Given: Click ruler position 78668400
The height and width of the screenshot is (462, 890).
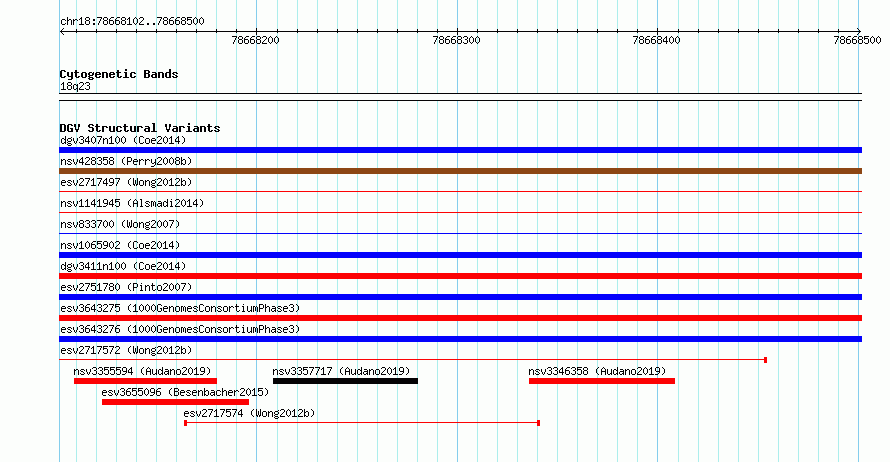Looking at the screenshot, I should [x=657, y=40].
